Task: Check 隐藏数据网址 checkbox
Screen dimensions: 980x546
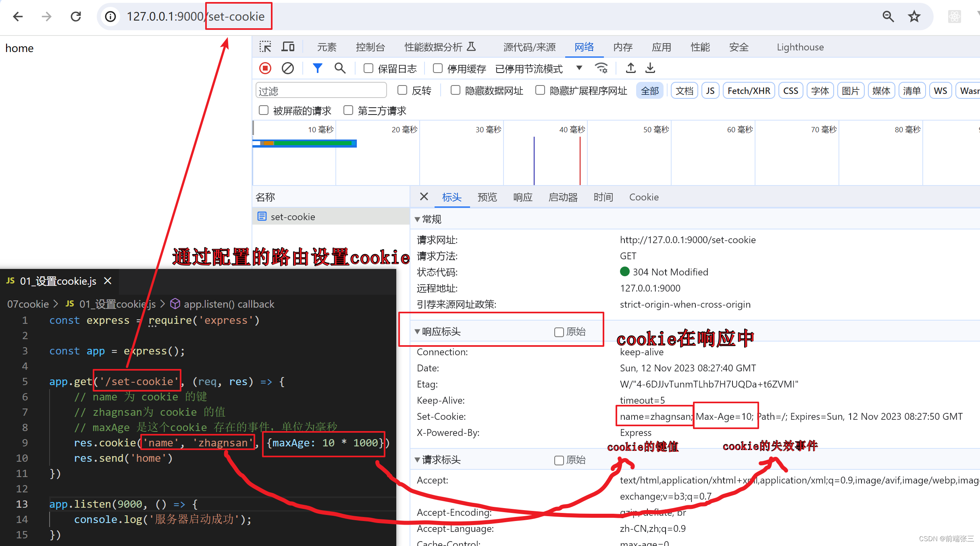Action: 455,90
